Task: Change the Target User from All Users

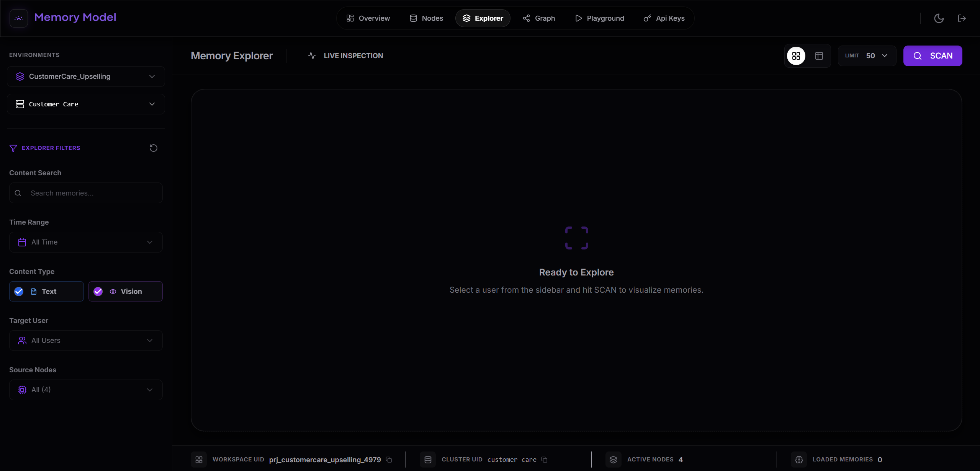Action: coord(85,340)
